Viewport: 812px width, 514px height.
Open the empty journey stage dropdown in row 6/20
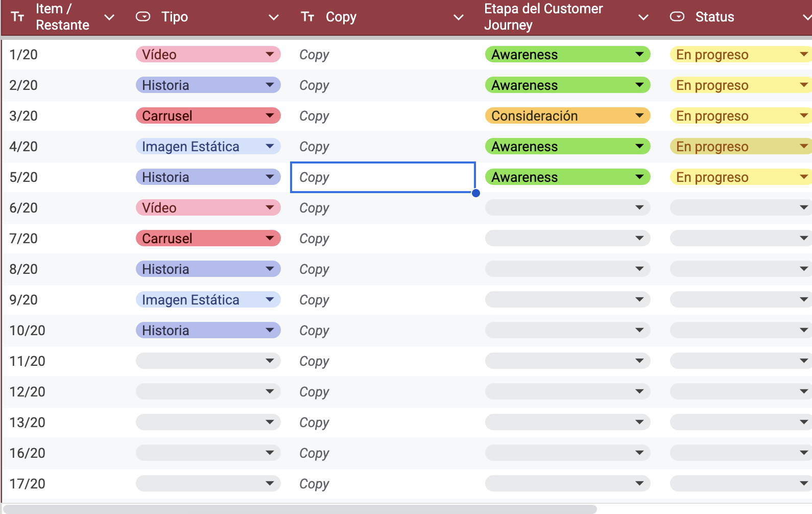(567, 207)
